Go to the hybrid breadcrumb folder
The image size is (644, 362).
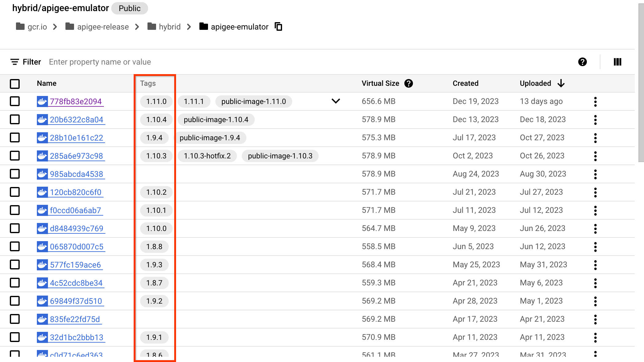[169, 27]
